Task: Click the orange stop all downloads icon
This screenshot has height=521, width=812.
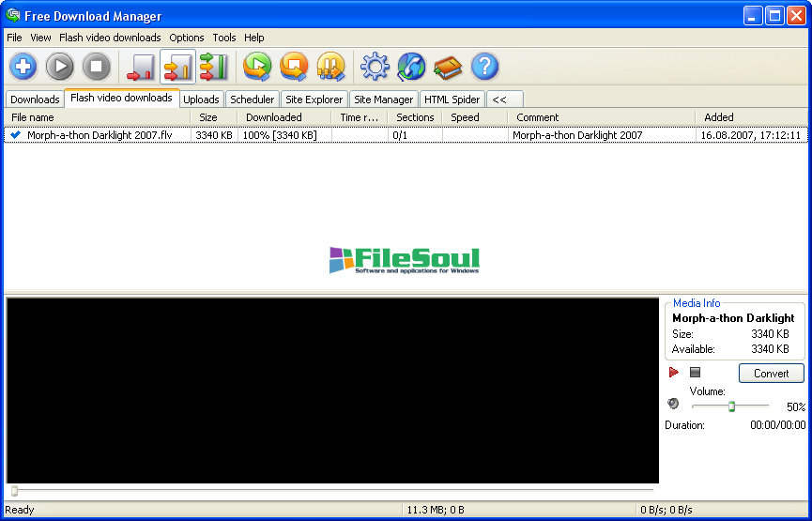Action: point(294,67)
